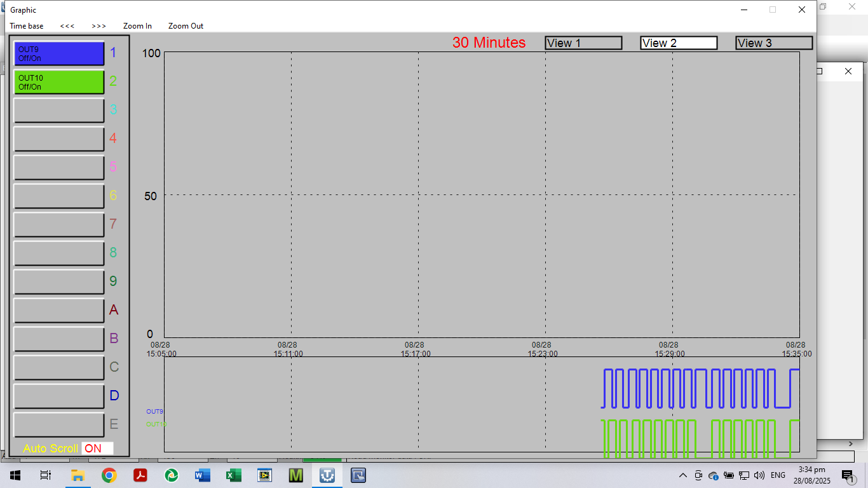868x488 pixels.
Task: Open the ENG input language selector
Action: [x=778, y=475]
